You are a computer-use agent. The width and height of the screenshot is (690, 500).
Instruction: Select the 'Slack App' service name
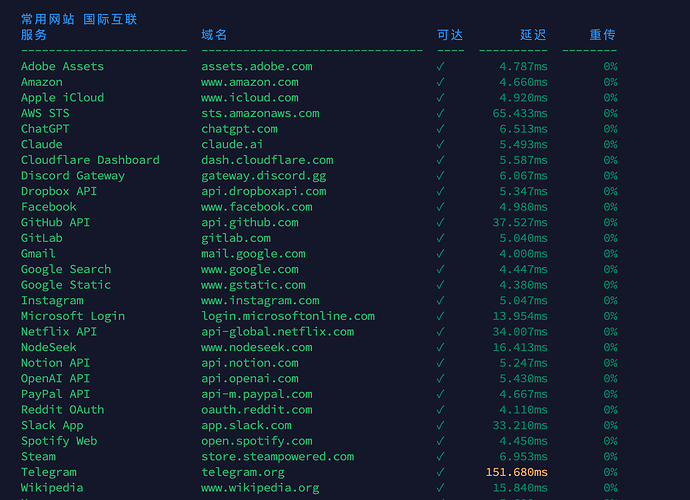(x=52, y=426)
